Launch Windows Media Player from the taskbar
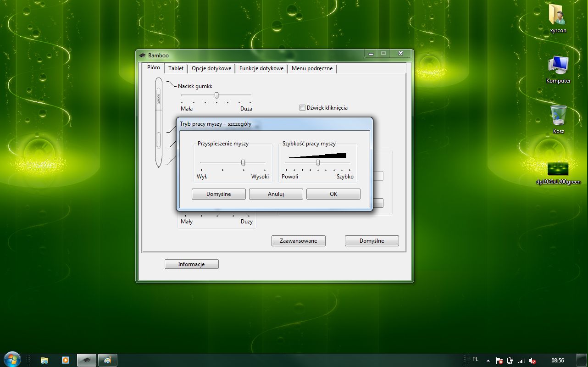The height and width of the screenshot is (367, 588). (x=66, y=360)
